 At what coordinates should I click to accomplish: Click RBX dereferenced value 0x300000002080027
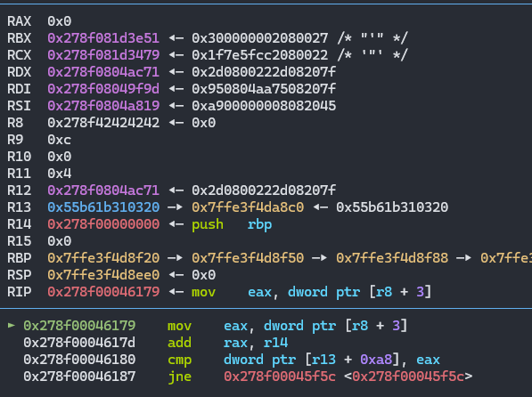tap(260, 38)
